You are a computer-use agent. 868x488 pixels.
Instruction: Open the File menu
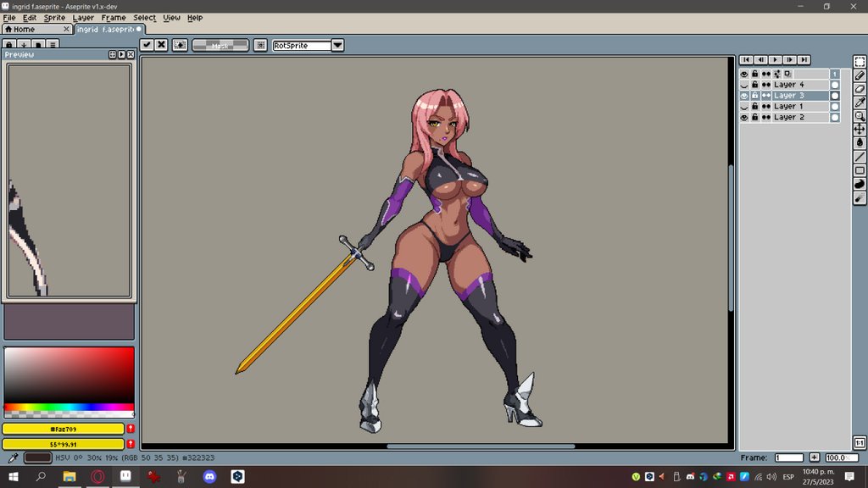point(9,18)
